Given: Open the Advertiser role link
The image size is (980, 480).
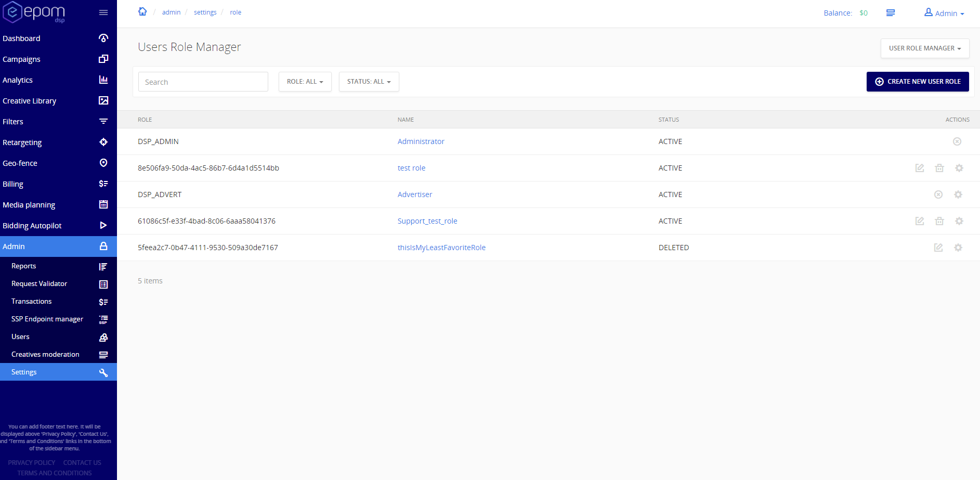Looking at the screenshot, I should click(415, 194).
